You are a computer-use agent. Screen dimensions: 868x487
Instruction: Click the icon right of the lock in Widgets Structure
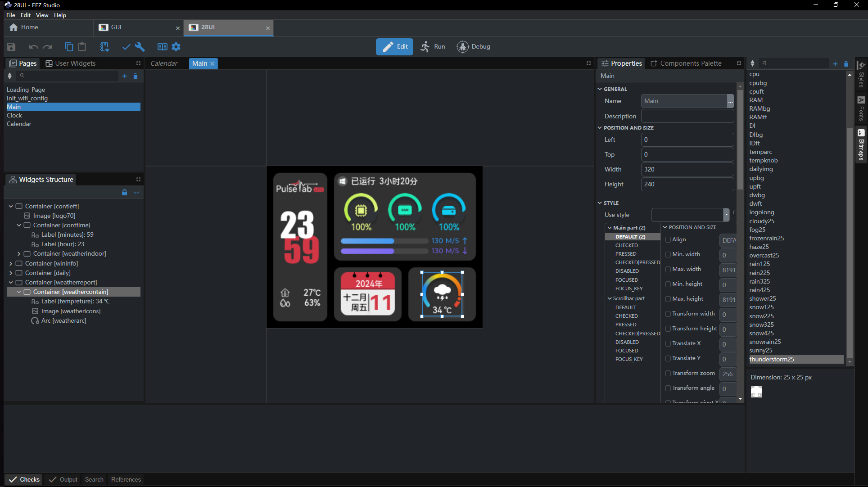tap(136, 192)
